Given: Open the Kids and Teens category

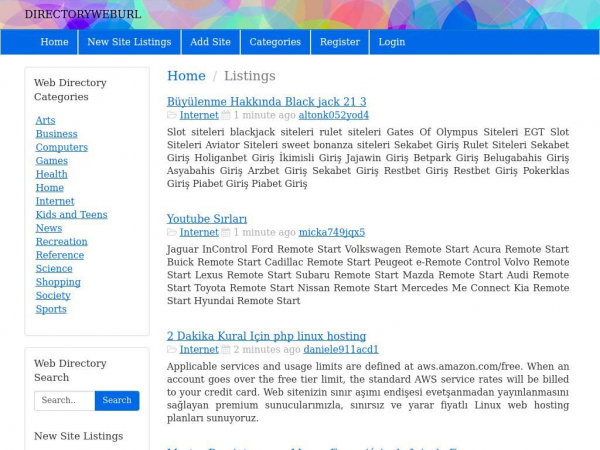Looking at the screenshot, I should [72, 215].
